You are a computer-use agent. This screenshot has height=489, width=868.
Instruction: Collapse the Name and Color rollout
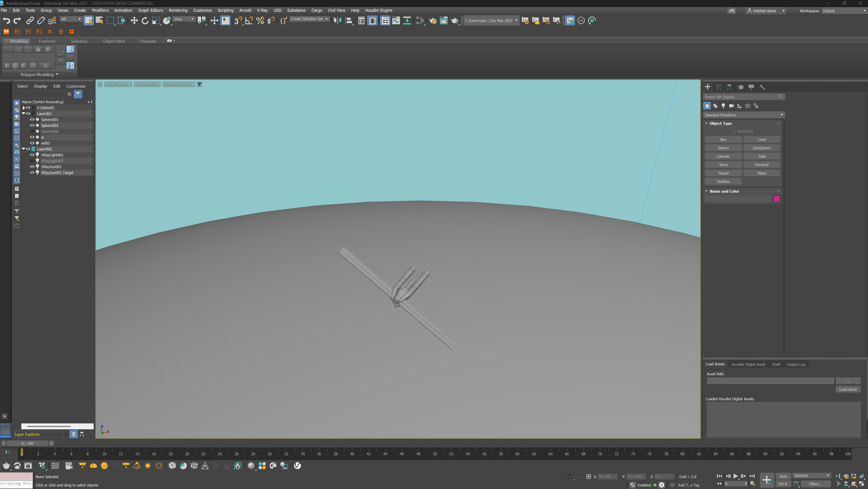click(707, 191)
